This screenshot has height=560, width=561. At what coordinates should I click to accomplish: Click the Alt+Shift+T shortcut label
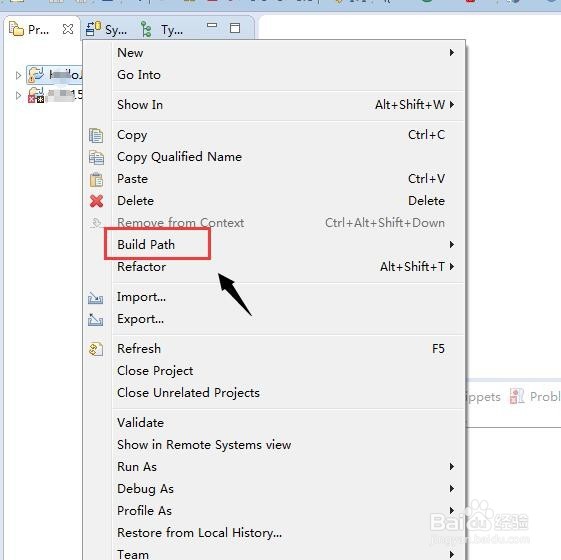click(x=413, y=267)
